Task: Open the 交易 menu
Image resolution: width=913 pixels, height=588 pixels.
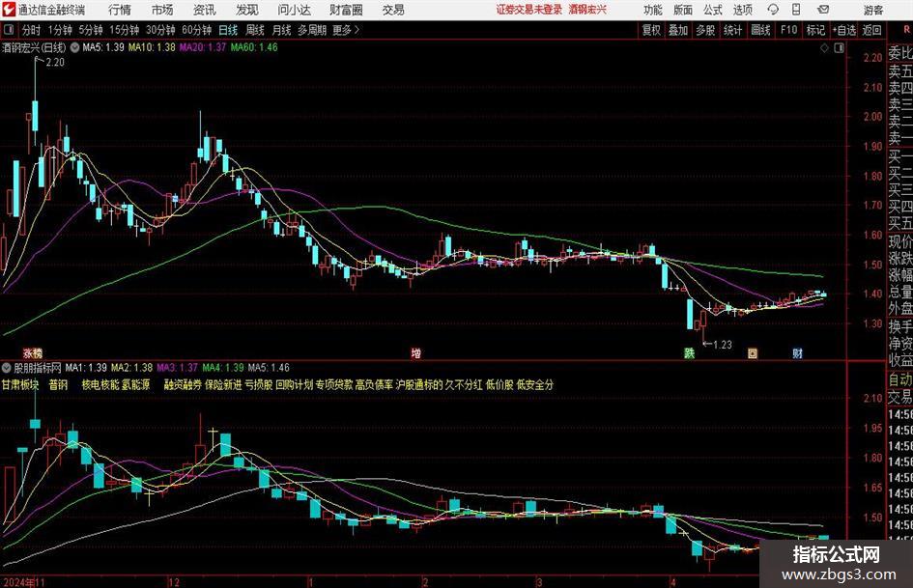Action: (393, 10)
